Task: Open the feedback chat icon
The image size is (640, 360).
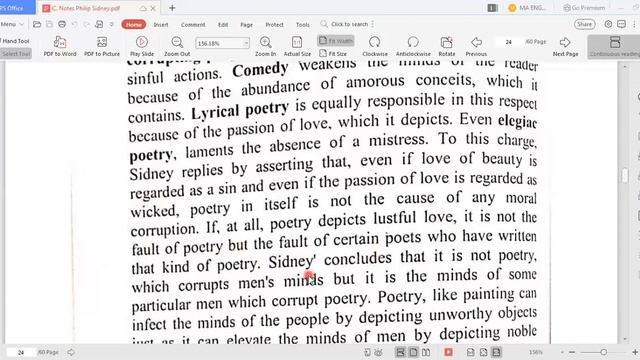Action: coord(621,24)
